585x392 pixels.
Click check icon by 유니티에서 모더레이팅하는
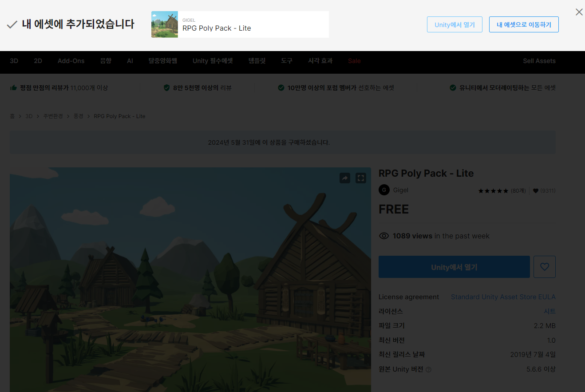tap(453, 88)
